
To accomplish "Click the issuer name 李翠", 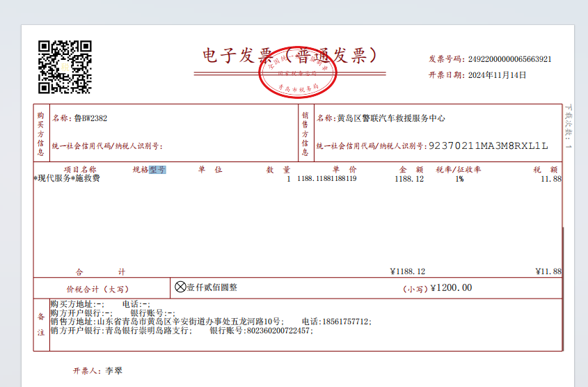I will [x=113, y=372].
